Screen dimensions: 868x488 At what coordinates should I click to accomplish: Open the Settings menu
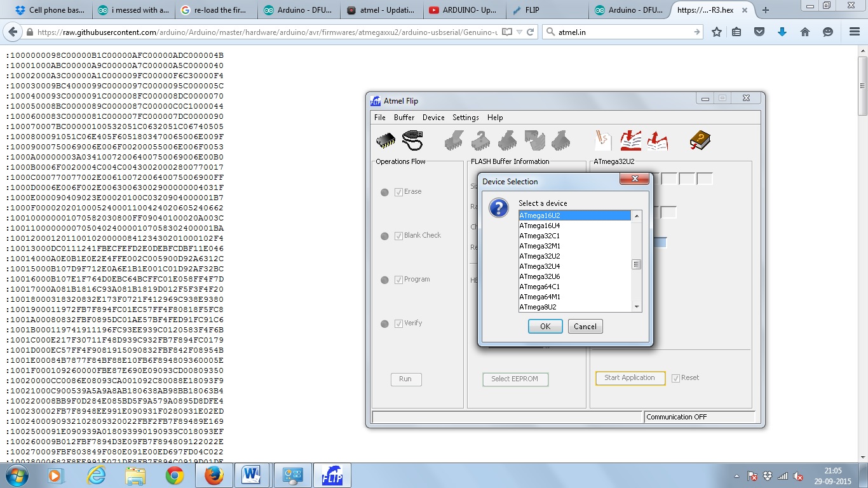tap(465, 118)
